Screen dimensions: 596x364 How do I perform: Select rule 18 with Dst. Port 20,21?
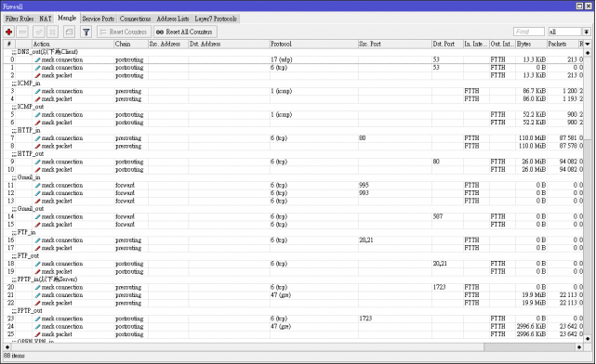[293, 264]
